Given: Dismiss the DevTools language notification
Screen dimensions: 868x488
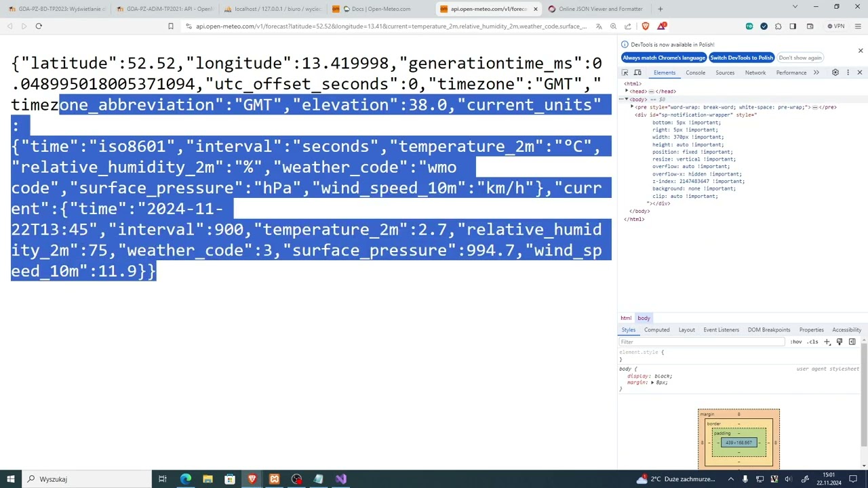Looking at the screenshot, I should (x=861, y=51).
